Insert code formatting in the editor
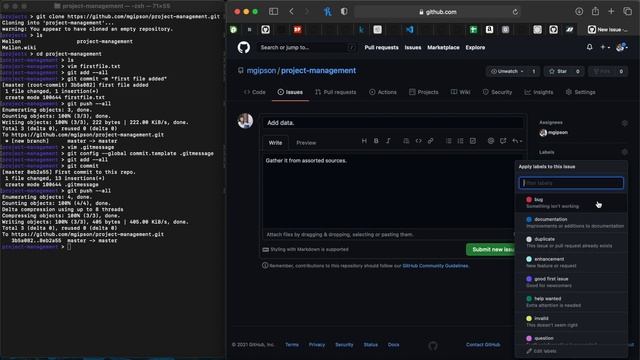Viewport: 640px width, 360px height. coord(418,141)
